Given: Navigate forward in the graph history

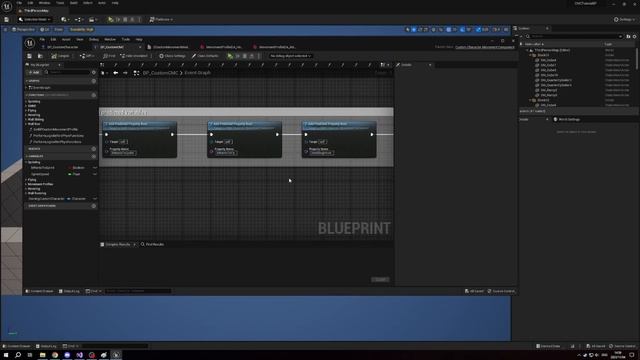Looking at the screenshot, I should 125,73.
